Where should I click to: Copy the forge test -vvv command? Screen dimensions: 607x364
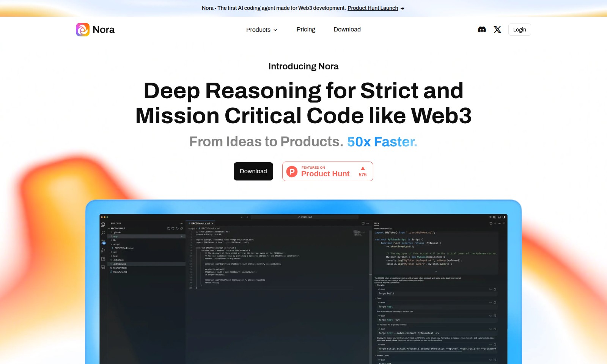pyautogui.click(x=495, y=316)
